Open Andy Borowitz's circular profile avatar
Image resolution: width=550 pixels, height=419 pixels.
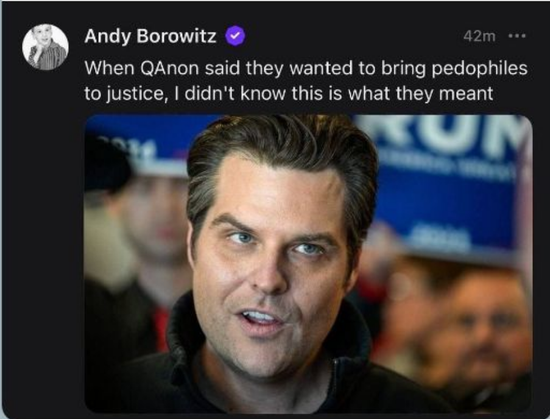coord(45,47)
